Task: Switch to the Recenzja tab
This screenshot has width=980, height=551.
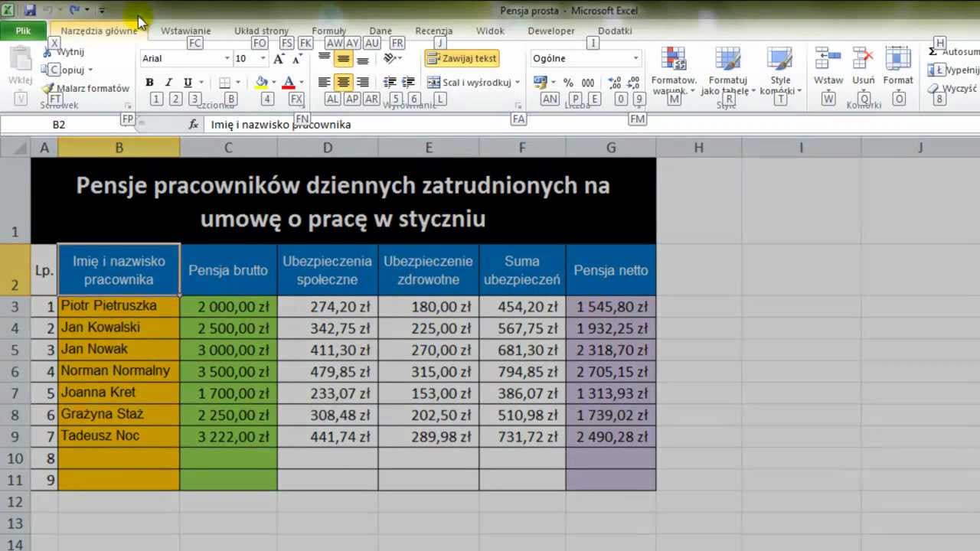Action: coord(434,31)
